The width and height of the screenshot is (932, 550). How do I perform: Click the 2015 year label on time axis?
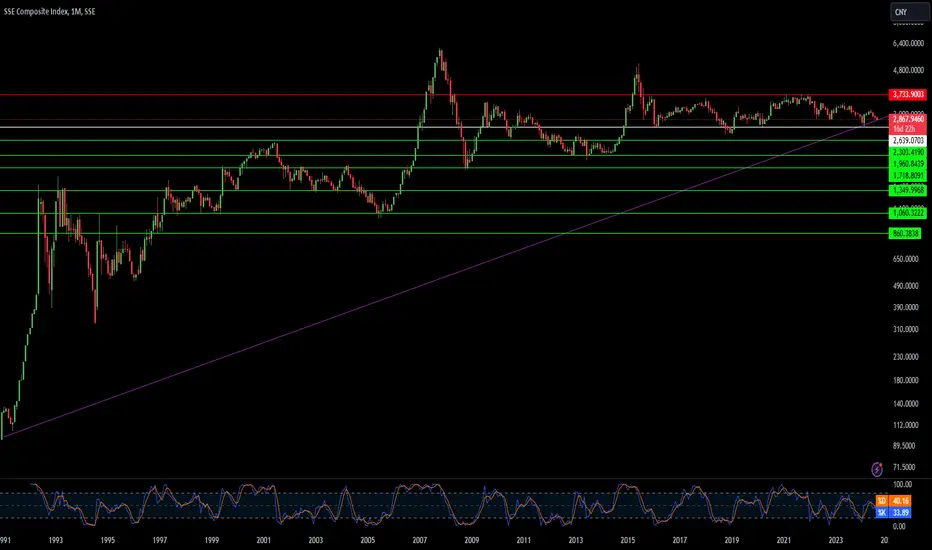pyautogui.click(x=628, y=540)
